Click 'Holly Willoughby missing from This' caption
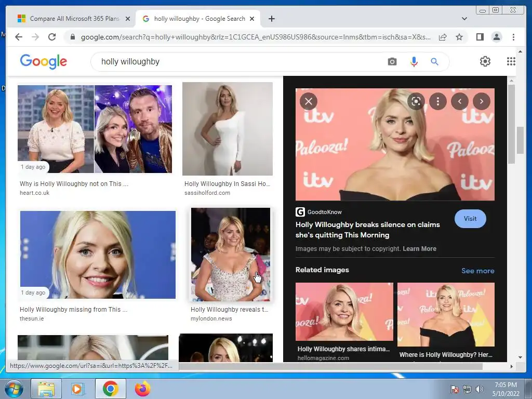532x399 pixels. (73, 310)
